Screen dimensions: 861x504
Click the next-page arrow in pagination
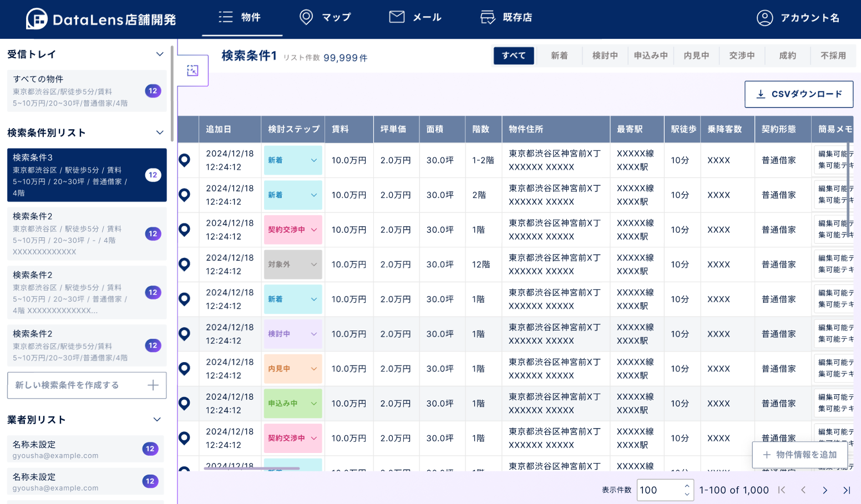point(825,490)
